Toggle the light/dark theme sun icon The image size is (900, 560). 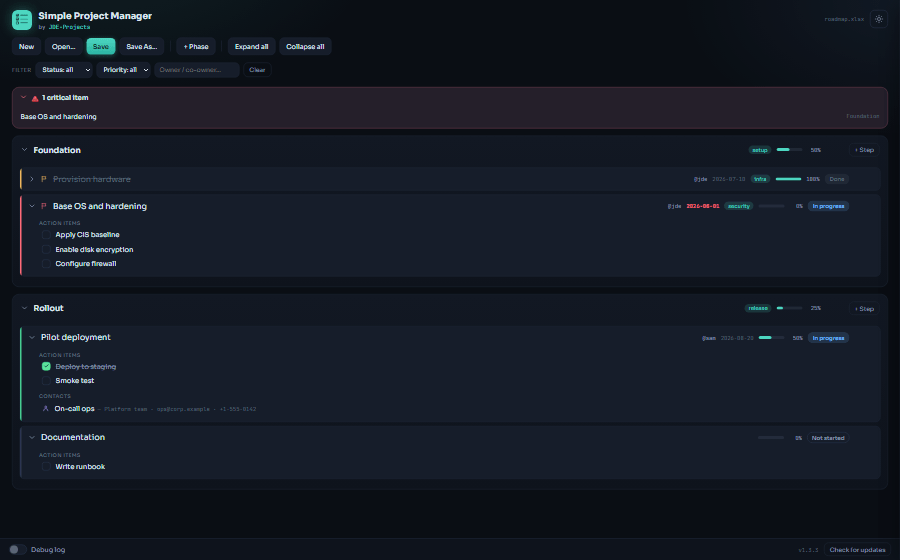point(879,19)
